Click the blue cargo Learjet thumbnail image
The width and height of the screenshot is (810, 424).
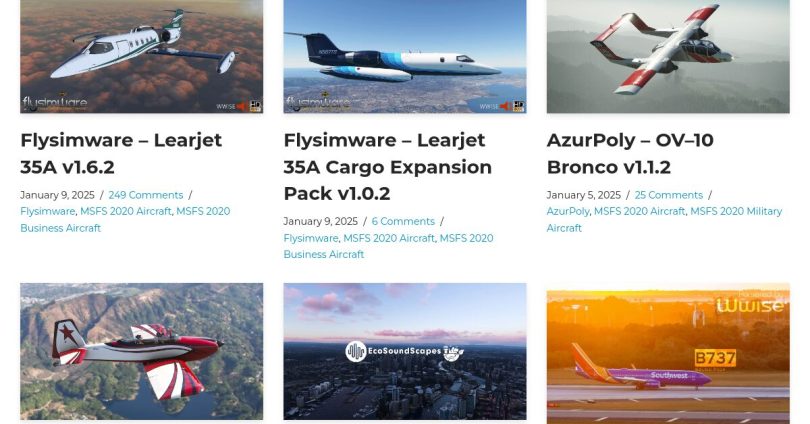(x=405, y=56)
